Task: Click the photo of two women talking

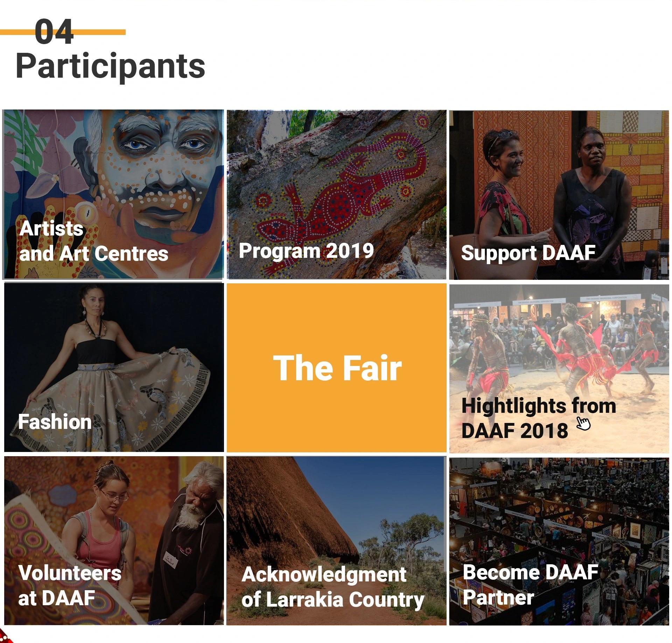Action: click(x=556, y=182)
